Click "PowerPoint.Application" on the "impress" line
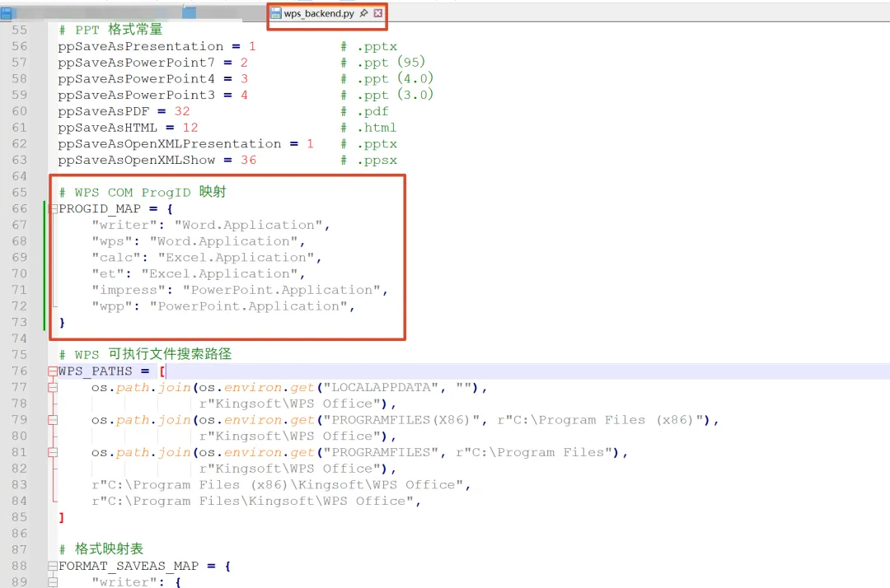The image size is (890, 588). [282, 290]
